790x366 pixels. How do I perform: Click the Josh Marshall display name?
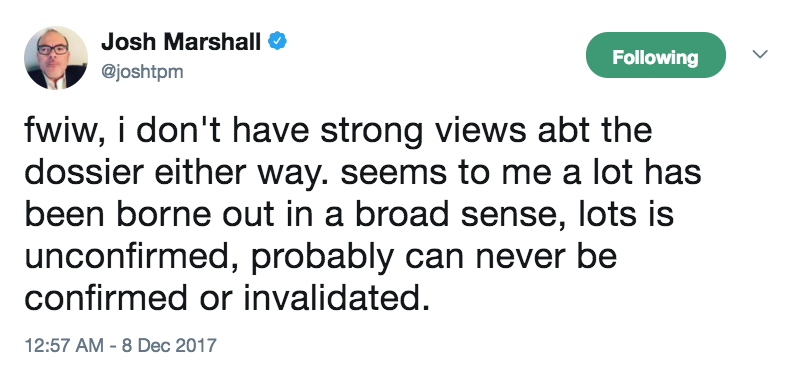pos(181,42)
